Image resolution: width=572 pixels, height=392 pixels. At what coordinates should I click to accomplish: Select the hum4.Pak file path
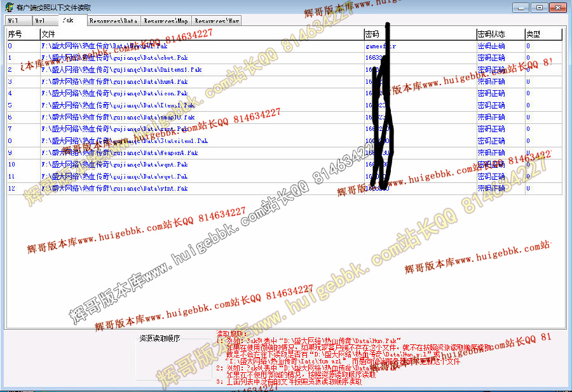tap(114, 81)
